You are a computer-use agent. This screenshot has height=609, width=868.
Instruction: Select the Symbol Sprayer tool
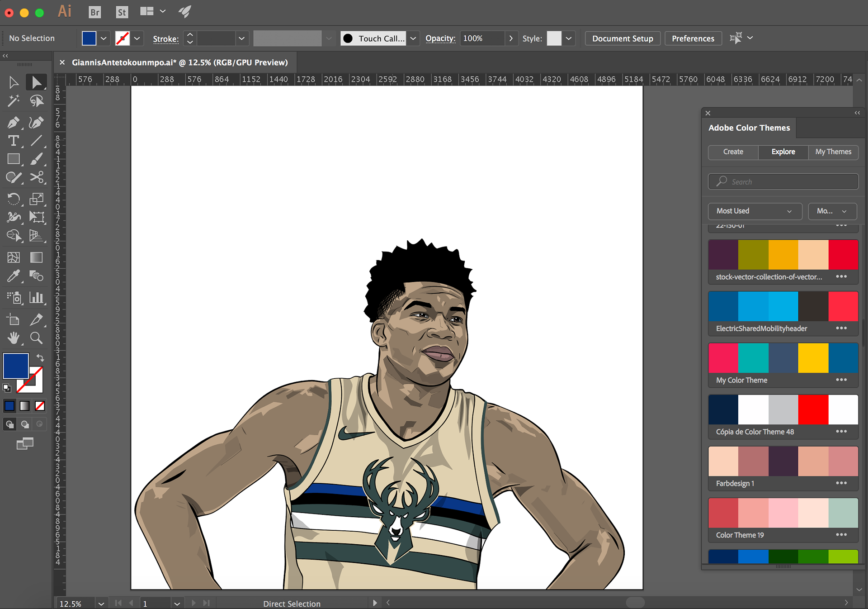(14, 297)
